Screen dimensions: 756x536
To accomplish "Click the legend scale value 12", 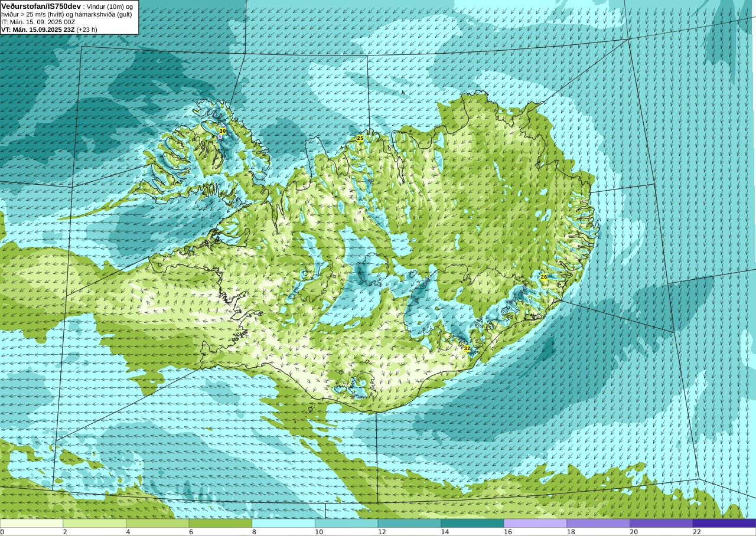I will 382,532.
